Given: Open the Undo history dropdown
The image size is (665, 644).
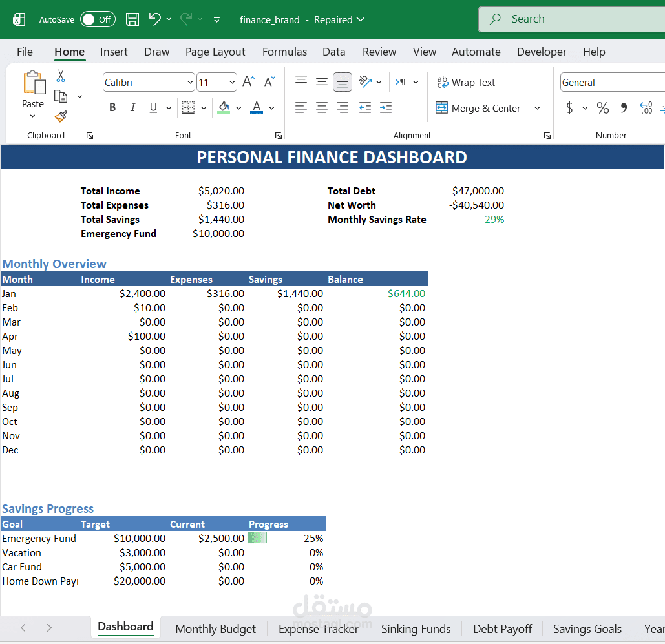Looking at the screenshot, I should [x=169, y=19].
